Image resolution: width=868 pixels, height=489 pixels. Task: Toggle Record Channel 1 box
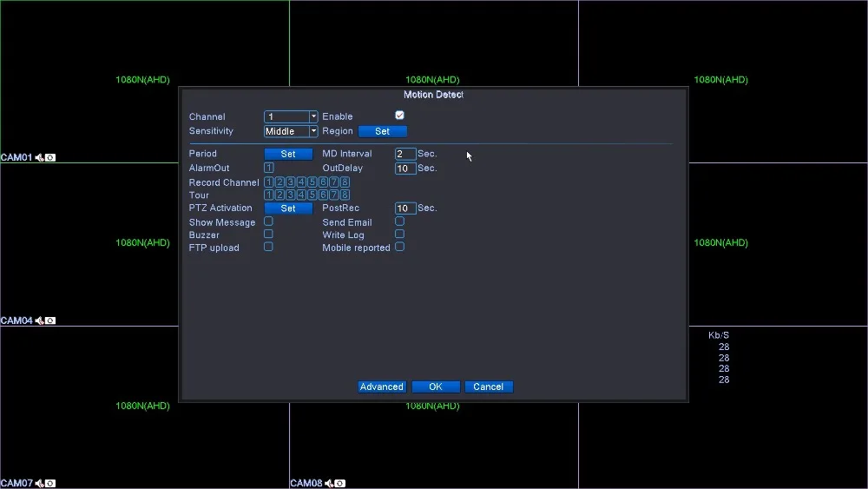(269, 182)
